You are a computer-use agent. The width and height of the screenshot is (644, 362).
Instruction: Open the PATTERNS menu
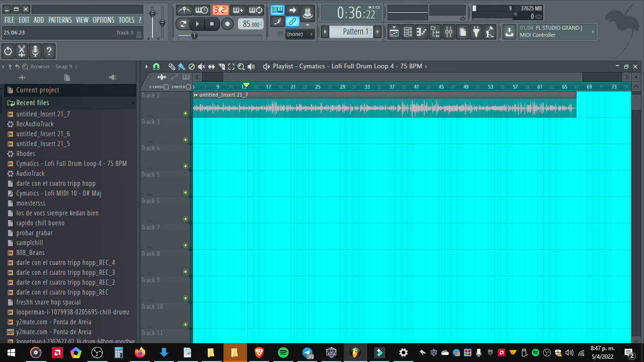tap(60, 20)
